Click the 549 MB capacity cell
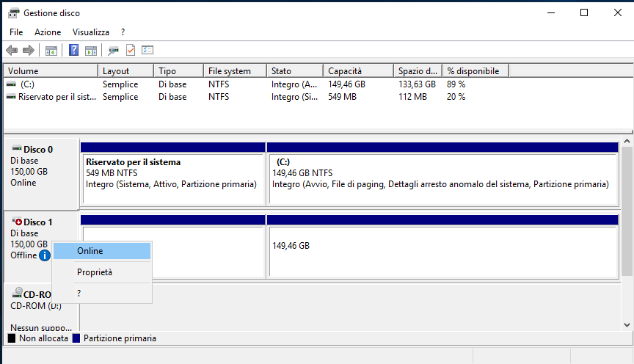Viewport: 634px width, 364px height. (342, 97)
